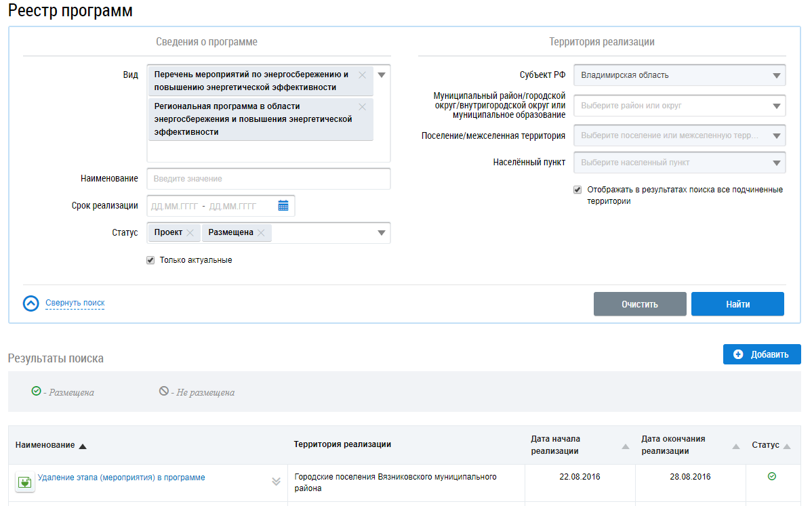Click the collapse search circle arrow icon
The width and height of the screenshot is (812, 506).
[x=31, y=303]
